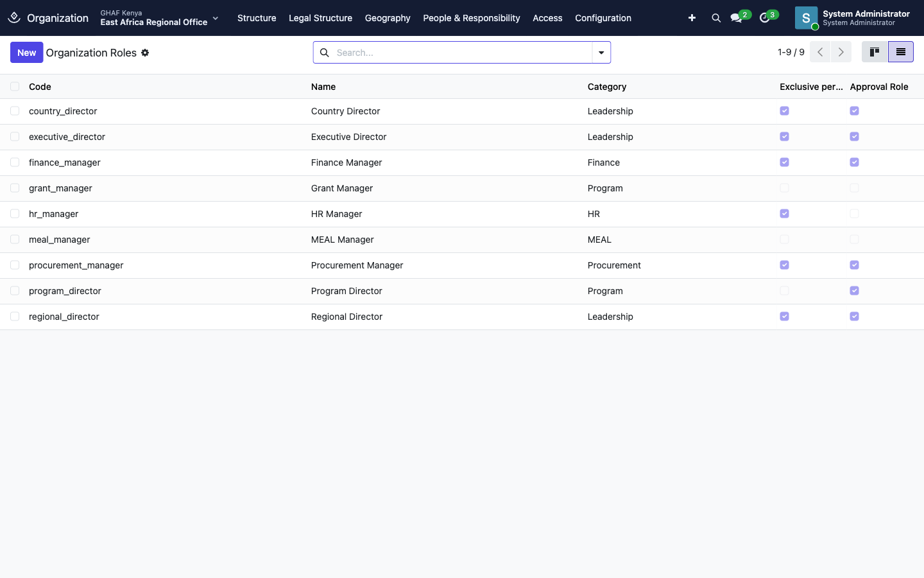Open the Geography menu
Image resolution: width=924 pixels, height=578 pixels.
388,18
